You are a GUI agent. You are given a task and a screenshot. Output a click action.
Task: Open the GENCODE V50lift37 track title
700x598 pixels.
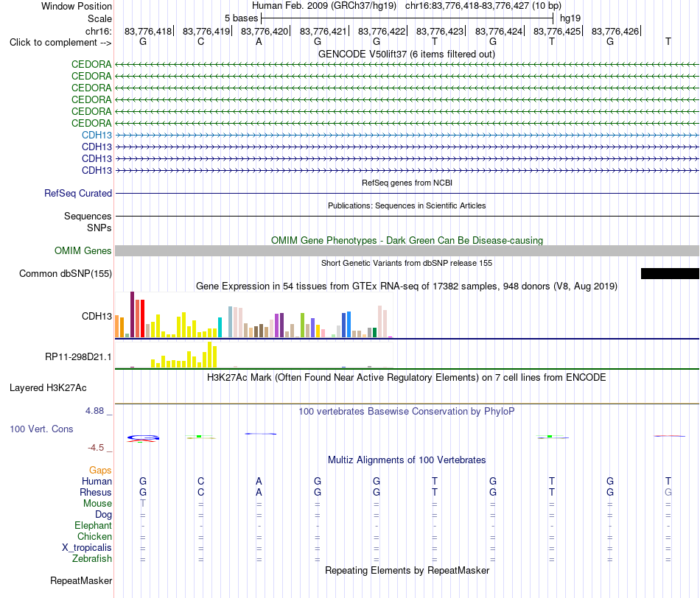tap(406, 54)
